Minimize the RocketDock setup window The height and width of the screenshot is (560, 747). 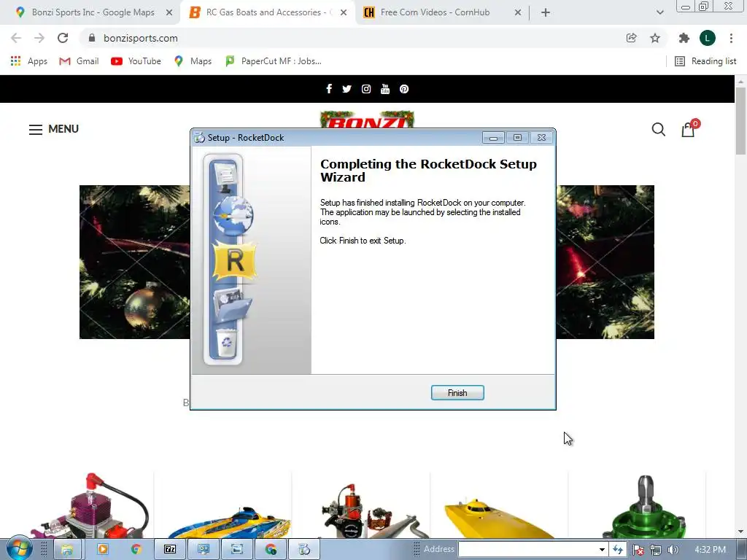point(494,138)
